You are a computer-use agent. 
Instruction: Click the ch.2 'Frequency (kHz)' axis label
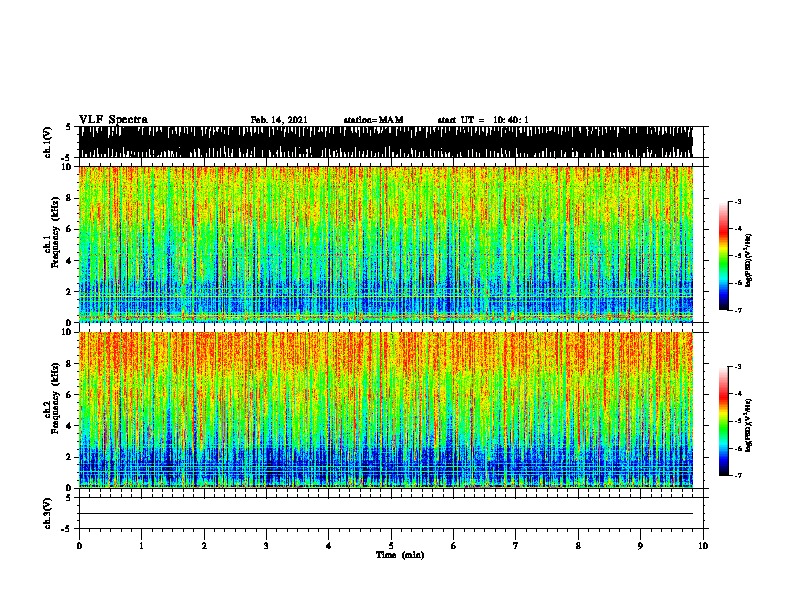55,398
